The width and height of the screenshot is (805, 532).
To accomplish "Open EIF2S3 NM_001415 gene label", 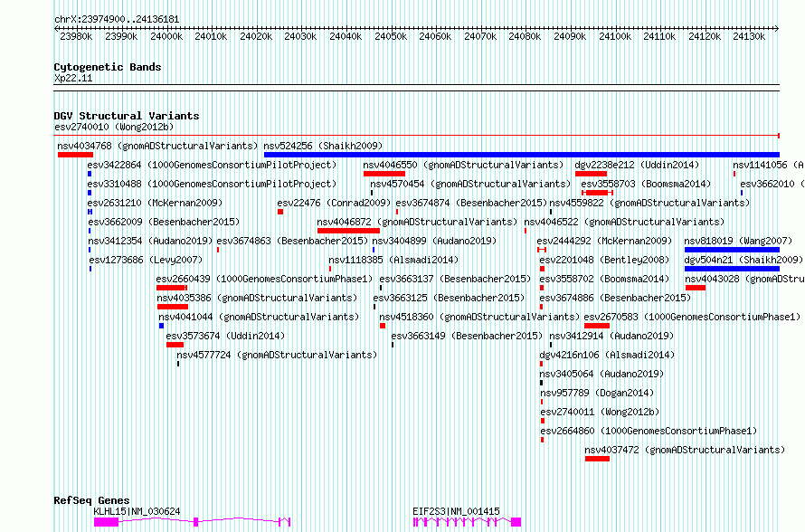I will pyautogui.click(x=457, y=511).
